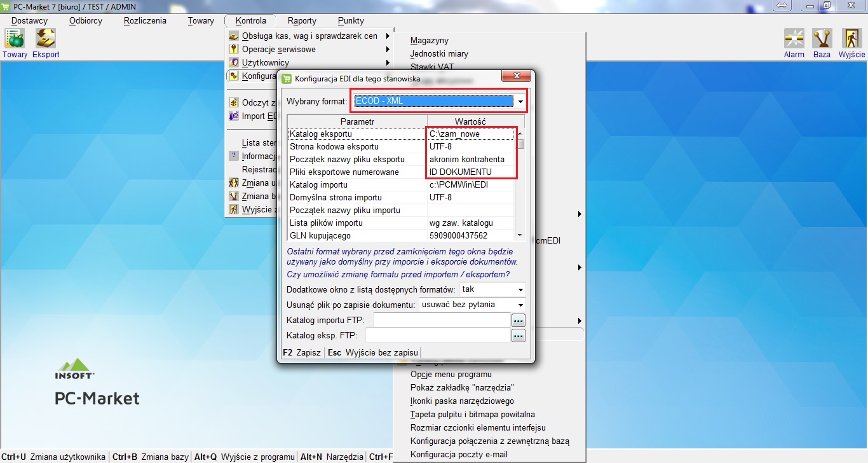Select Rozmiar czcionki elementu interfejsu
The height and width of the screenshot is (463, 868).
pos(478,428)
